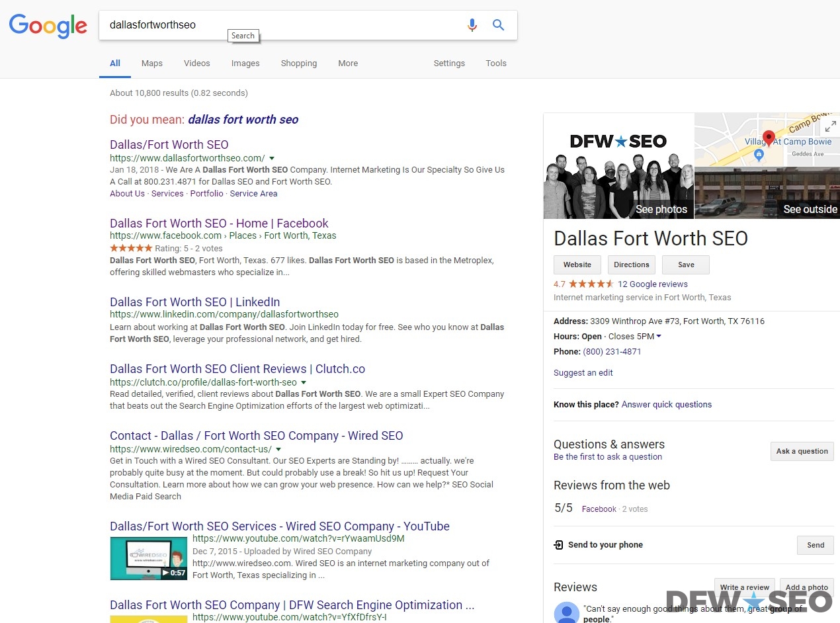Open dropdown arrow beside clutch.co URL
The image size is (840, 623).
304,382
